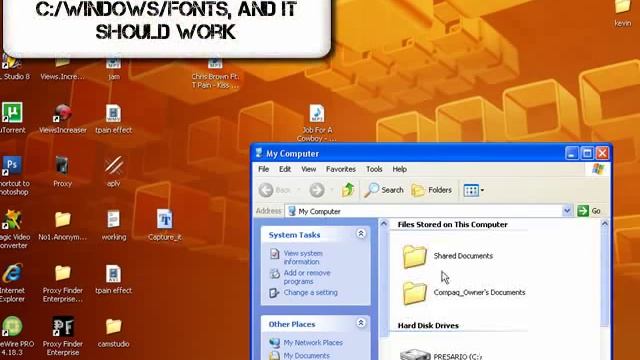Viewport: 640px width, 360px height.
Task: Toggle the Folders pane button
Action: 431,190
